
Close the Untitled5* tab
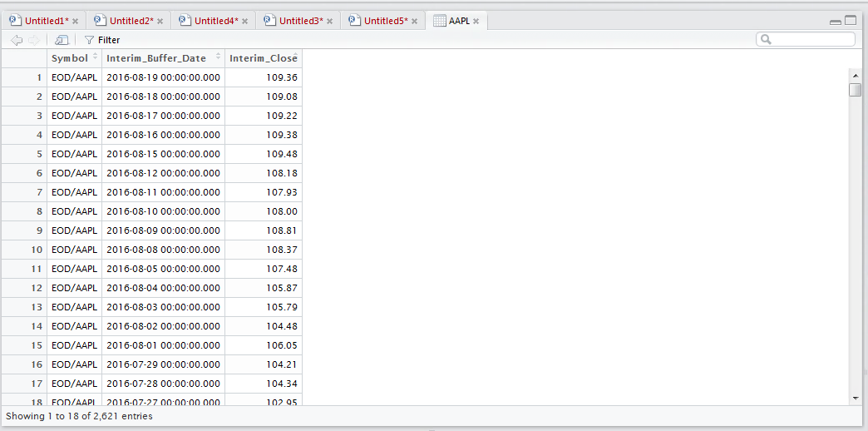click(x=414, y=21)
